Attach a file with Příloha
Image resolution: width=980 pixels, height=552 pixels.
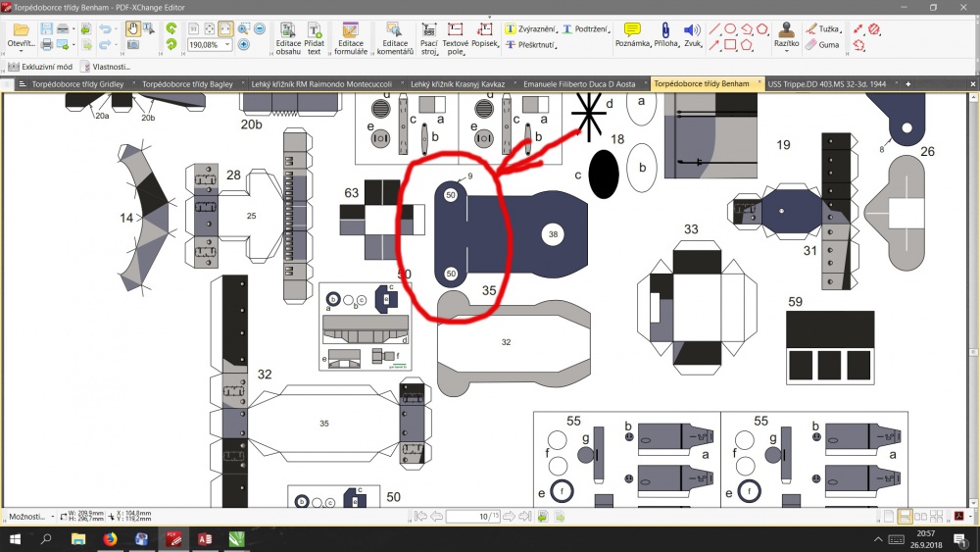665,35
